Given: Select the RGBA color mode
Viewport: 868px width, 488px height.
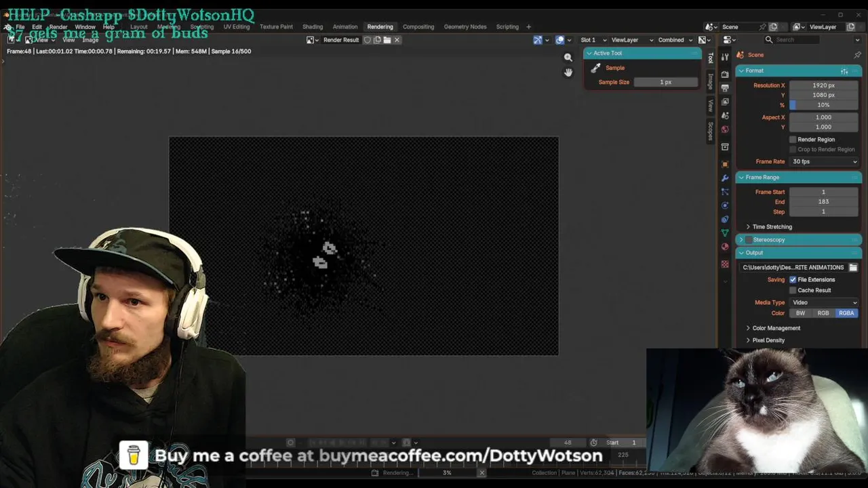Looking at the screenshot, I should [846, 313].
